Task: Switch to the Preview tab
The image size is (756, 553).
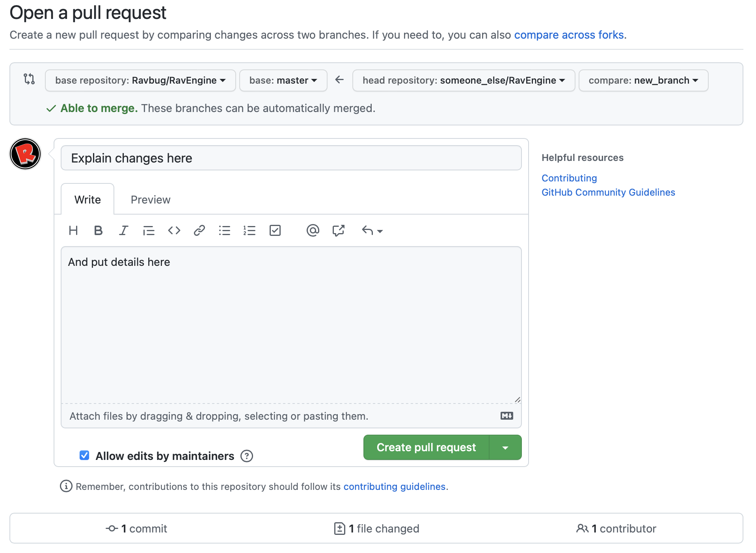Action: (x=151, y=200)
